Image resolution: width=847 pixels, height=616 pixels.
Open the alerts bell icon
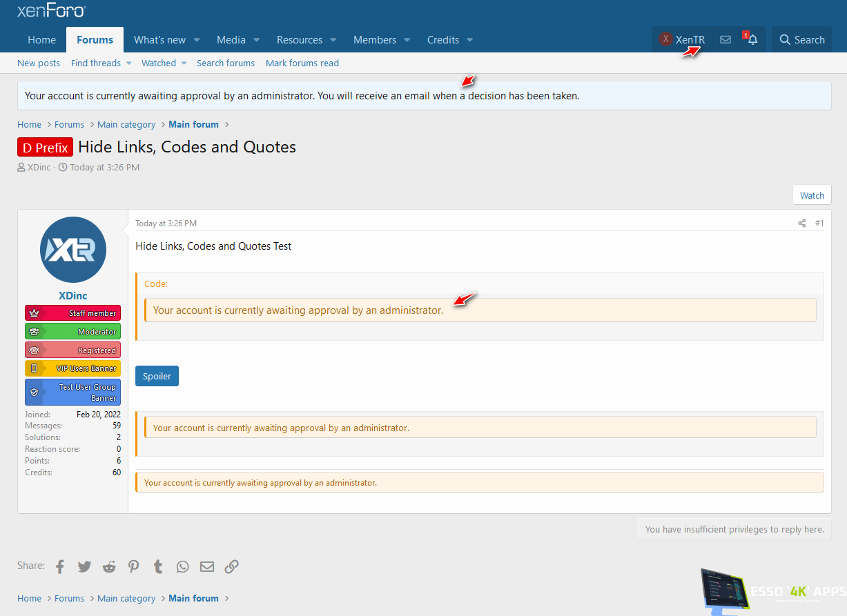[x=752, y=40]
